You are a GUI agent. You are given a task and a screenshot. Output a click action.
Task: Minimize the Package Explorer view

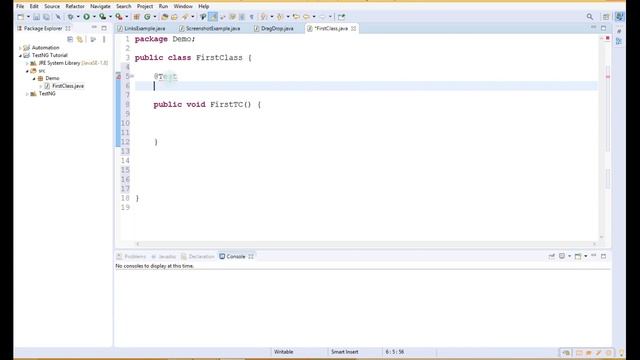coord(94,28)
